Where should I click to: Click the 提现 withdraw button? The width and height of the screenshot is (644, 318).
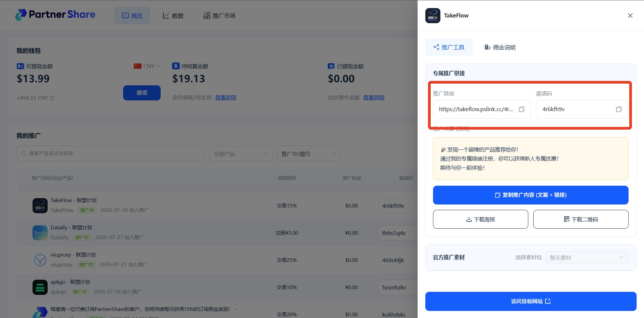142,93
